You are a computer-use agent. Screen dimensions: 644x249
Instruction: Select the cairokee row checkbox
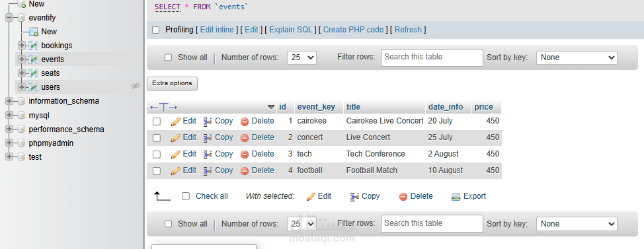click(157, 122)
